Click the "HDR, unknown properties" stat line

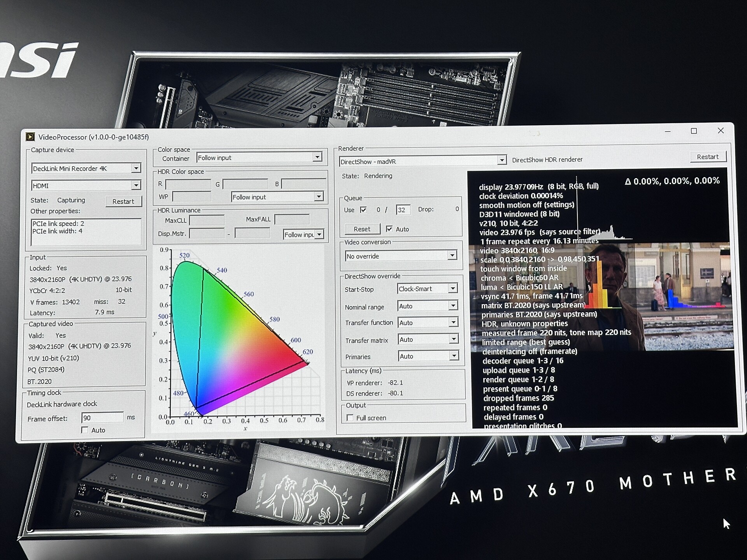(524, 324)
